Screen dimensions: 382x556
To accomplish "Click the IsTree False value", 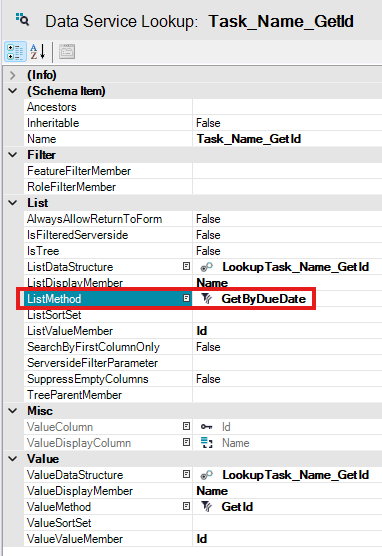I will click(x=208, y=251).
